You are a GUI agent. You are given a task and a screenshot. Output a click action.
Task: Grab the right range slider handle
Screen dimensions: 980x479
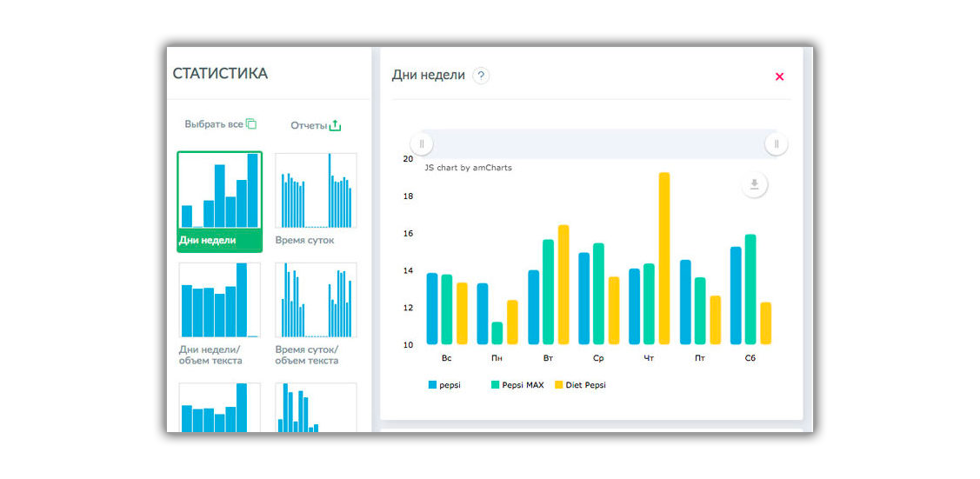click(x=777, y=143)
